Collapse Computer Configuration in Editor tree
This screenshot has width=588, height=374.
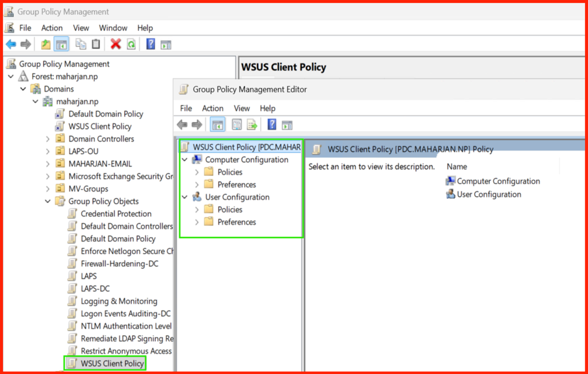click(185, 160)
